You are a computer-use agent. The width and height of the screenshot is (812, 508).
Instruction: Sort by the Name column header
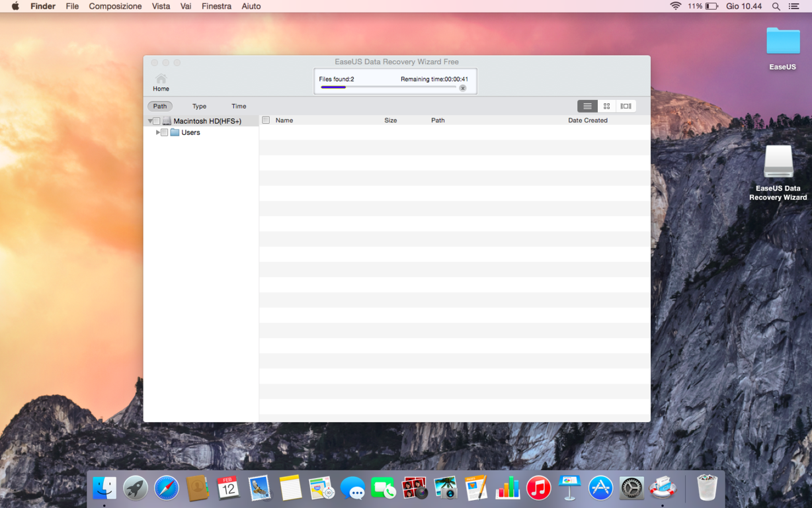click(284, 120)
